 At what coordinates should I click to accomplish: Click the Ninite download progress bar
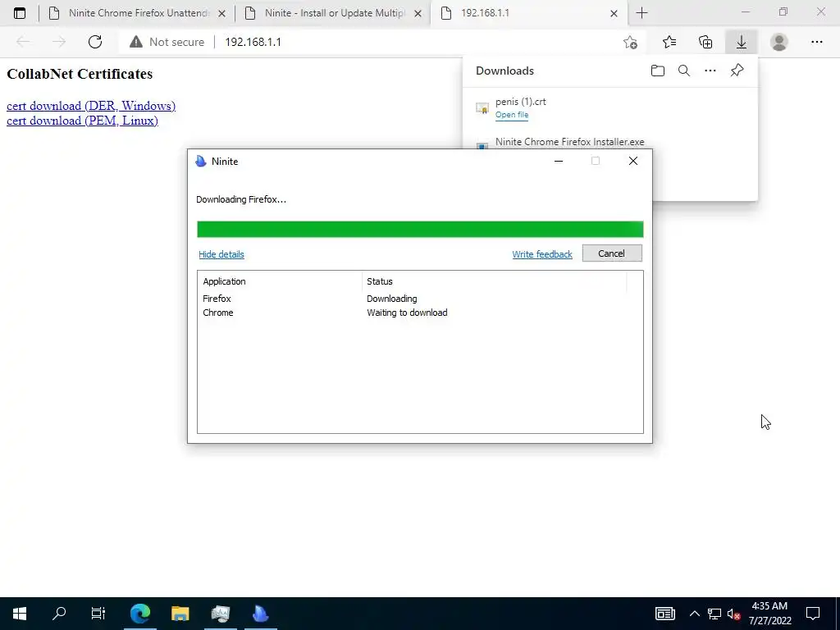point(420,230)
